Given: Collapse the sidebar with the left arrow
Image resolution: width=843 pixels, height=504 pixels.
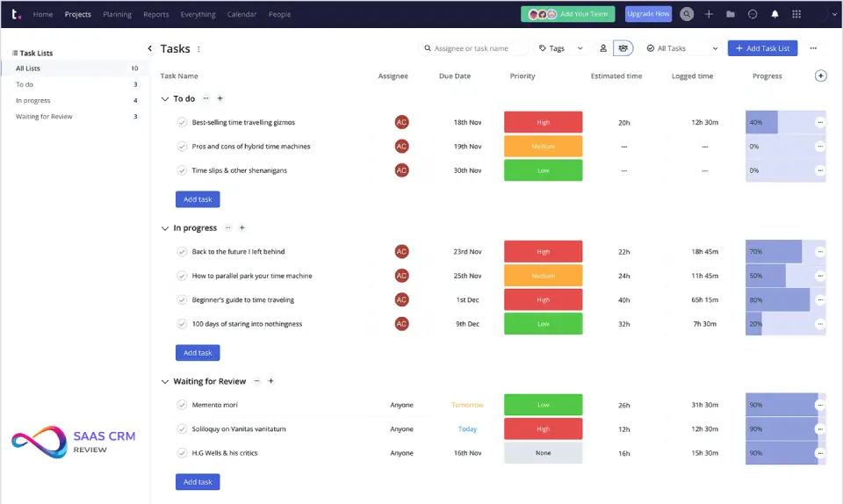Looking at the screenshot, I should tap(149, 49).
